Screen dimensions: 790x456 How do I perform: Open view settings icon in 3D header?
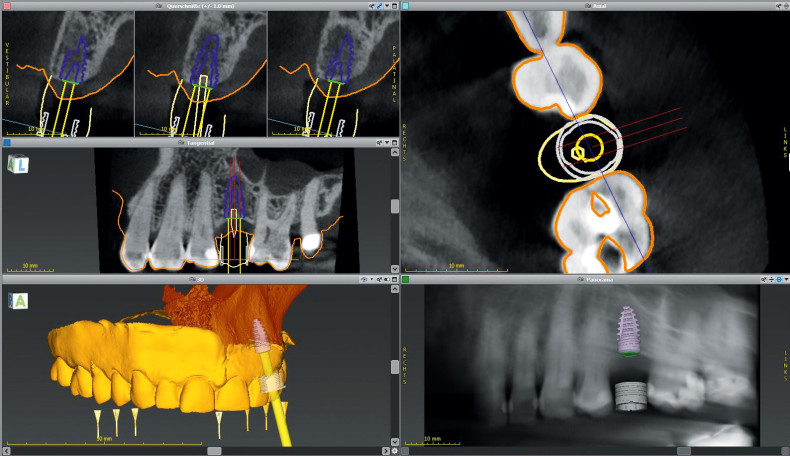click(379, 279)
